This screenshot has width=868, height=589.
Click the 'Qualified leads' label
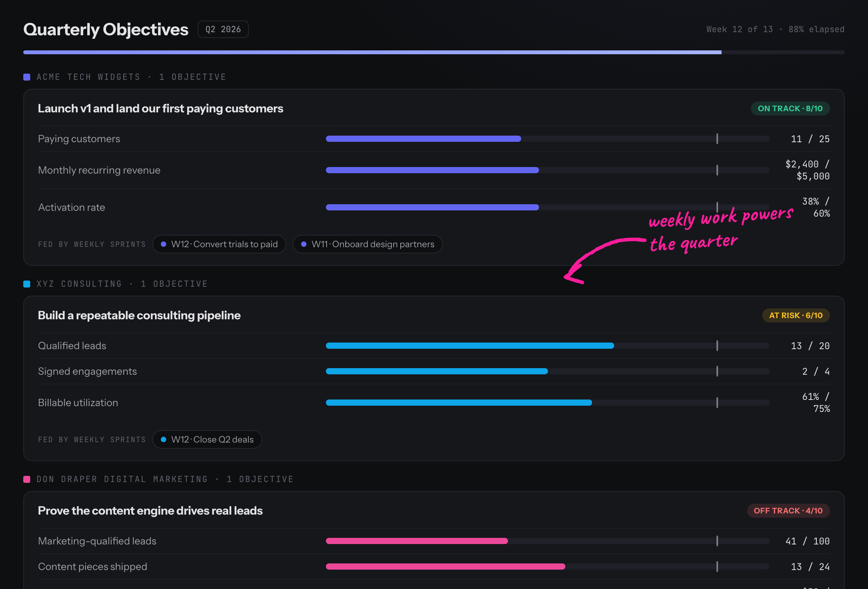72,346
